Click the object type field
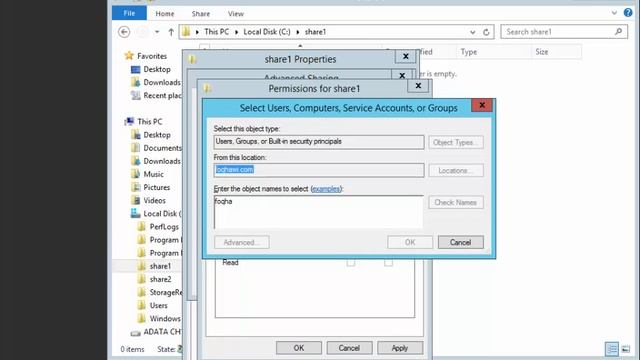The height and width of the screenshot is (360, 640). (319, 142)
